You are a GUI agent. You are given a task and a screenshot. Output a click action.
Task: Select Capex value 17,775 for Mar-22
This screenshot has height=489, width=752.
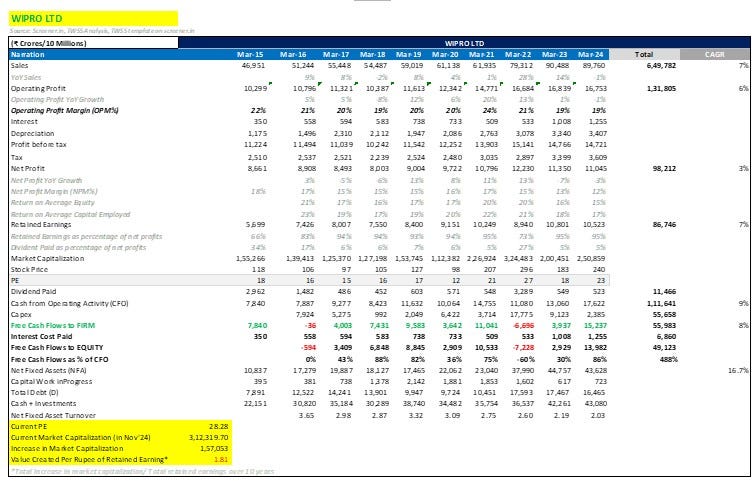523,314
